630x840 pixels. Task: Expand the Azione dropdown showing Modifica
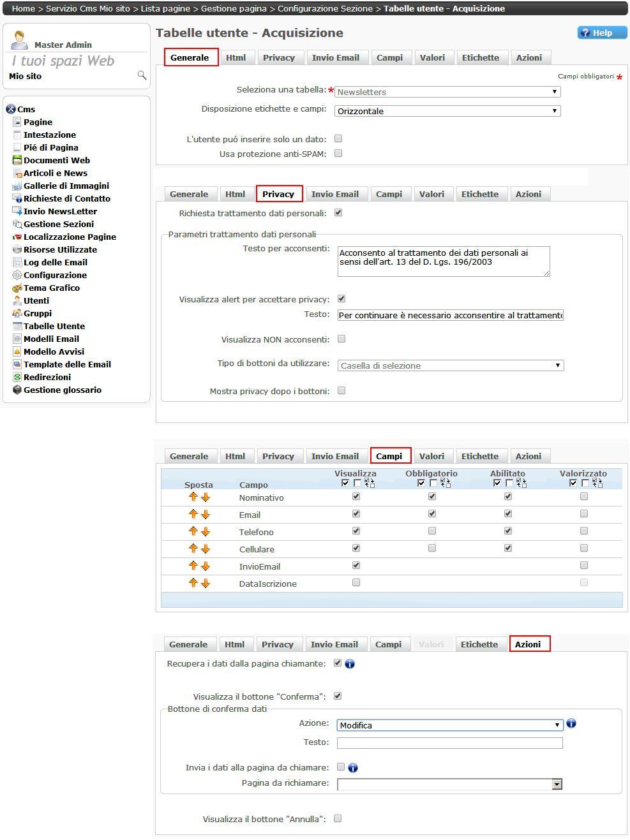pos(449,725)
